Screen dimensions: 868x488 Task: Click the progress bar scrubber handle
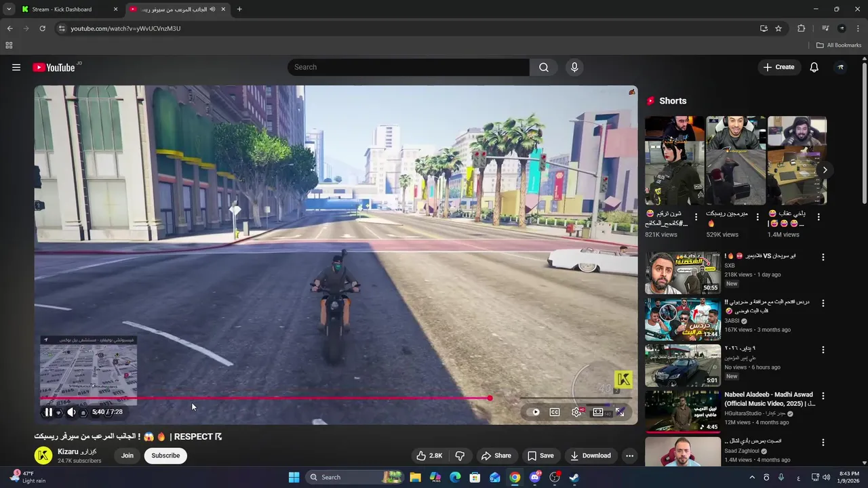(x=490, y=398)
